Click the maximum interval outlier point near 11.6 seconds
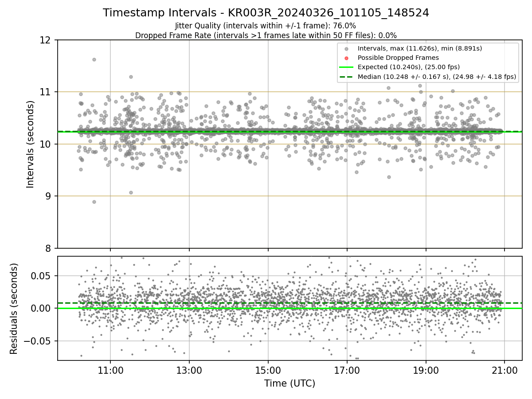The width and height of the screenshot is (532, 399). click(94, 59)
